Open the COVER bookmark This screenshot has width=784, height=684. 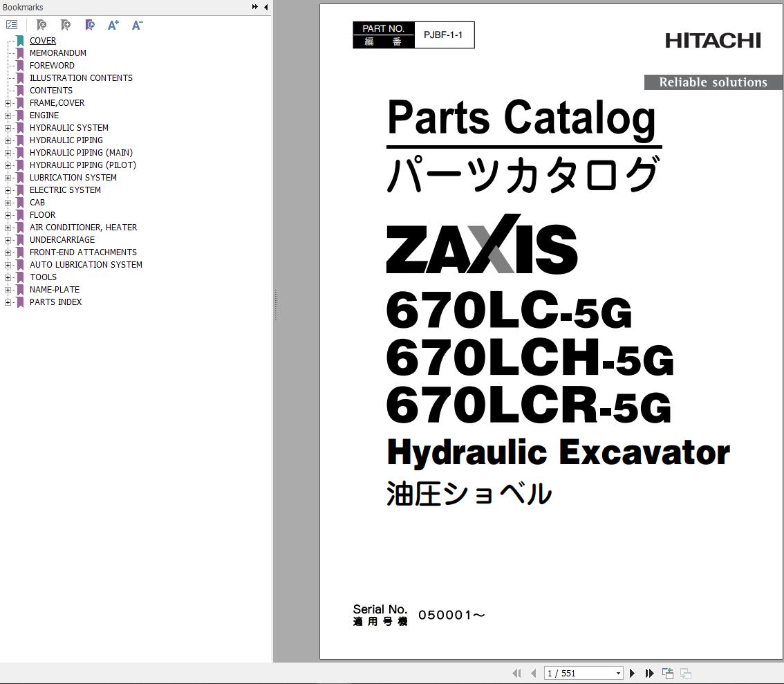(x=42, y=41)
